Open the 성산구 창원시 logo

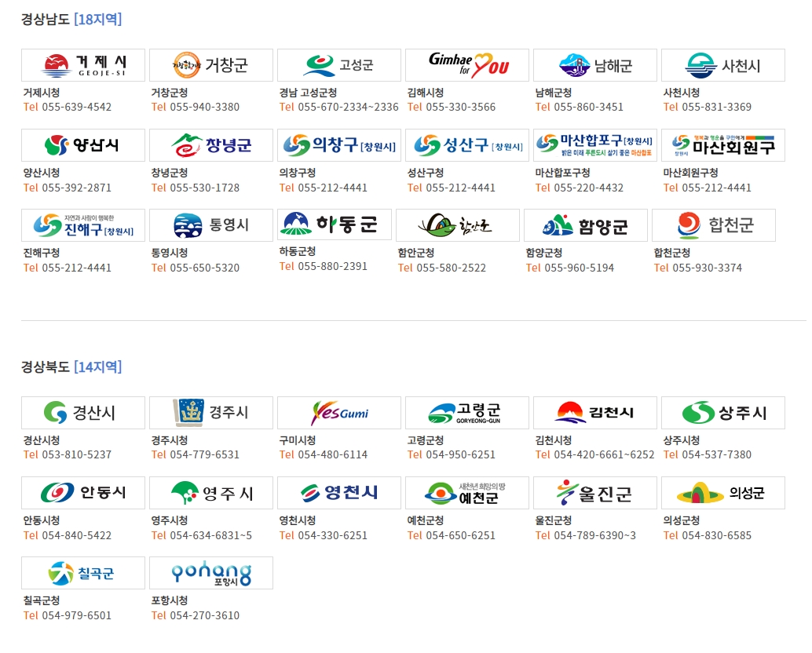(x=467, y=145)
